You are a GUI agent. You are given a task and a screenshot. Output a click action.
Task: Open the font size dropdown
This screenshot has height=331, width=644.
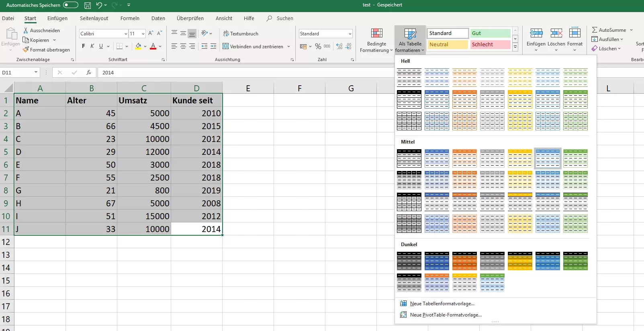tap(143, 34)
